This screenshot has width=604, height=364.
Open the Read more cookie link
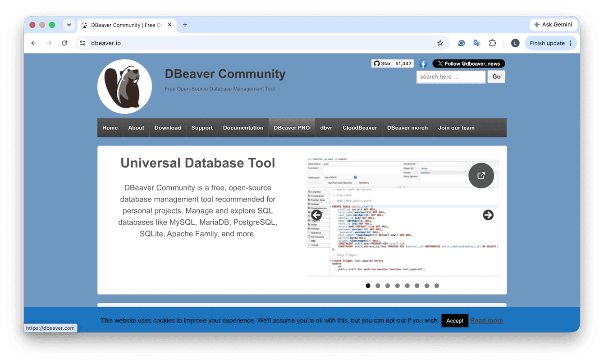pos(487,321)
